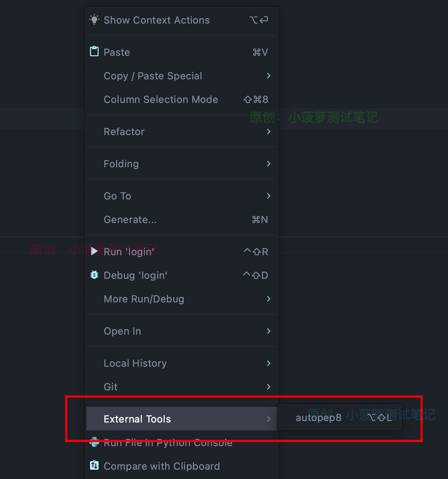448x479 pixels.
Task: Click the light bulb Show Context Actions icon
Action: point(94,20)
